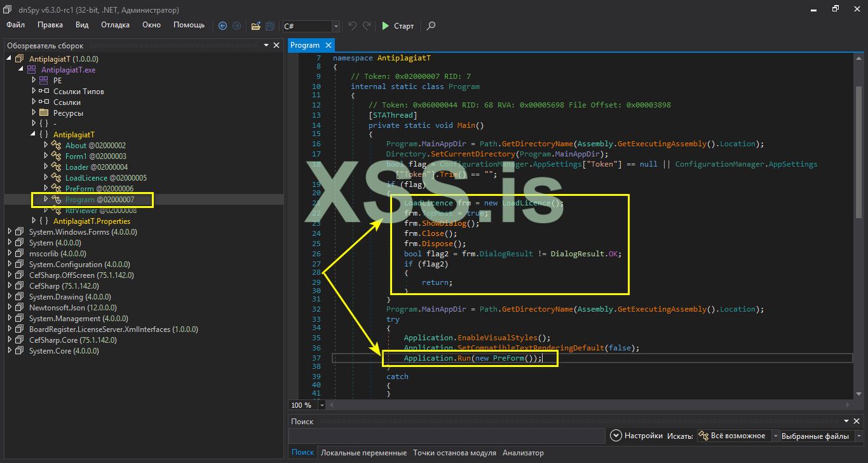The height and width of the screenshot is (463, 868).
Task: Switch to the Анализатор tab
Action: pos(523,453)
